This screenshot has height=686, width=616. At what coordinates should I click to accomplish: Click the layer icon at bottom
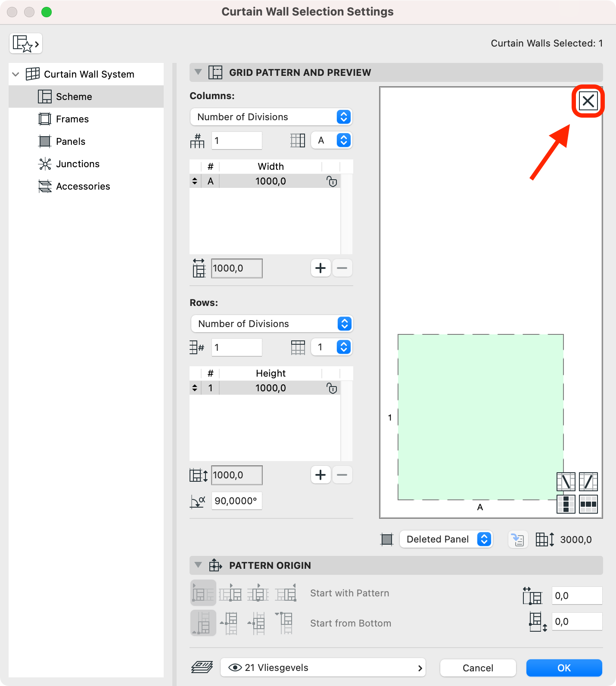[x=202, y=667]
